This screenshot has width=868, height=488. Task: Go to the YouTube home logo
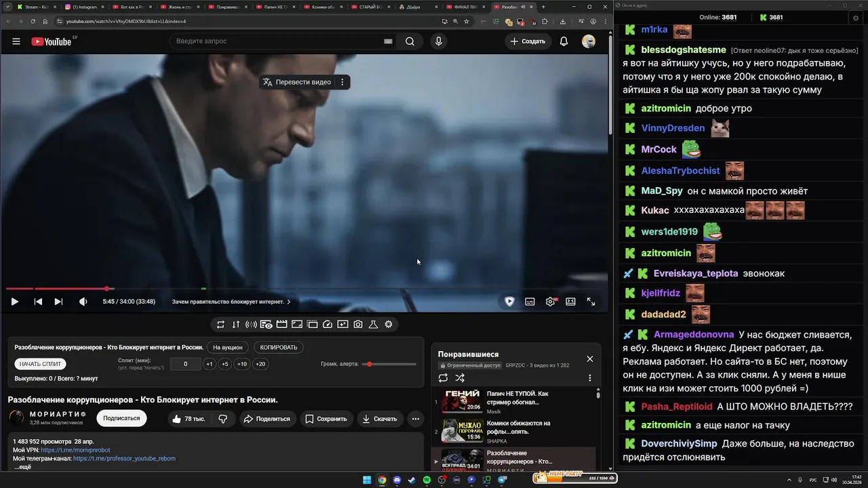click(x=52, y=41)
